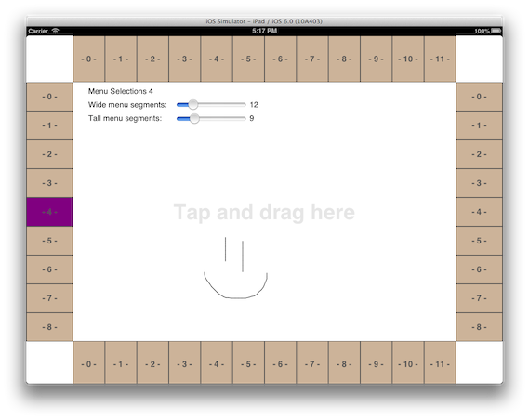Choose top menu segment - 3 -
Screen dimensions: 529x420
coord(184,59)
